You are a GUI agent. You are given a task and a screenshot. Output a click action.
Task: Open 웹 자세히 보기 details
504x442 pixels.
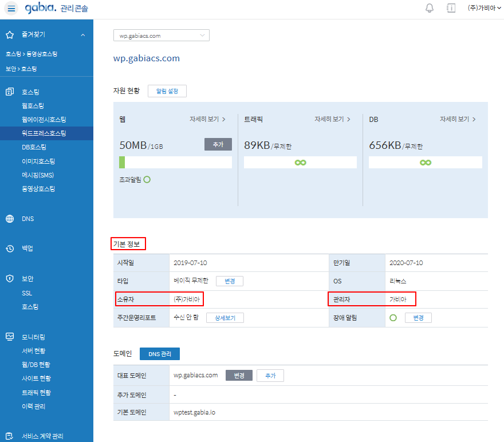pyautogui.click(x=207, y=119)
